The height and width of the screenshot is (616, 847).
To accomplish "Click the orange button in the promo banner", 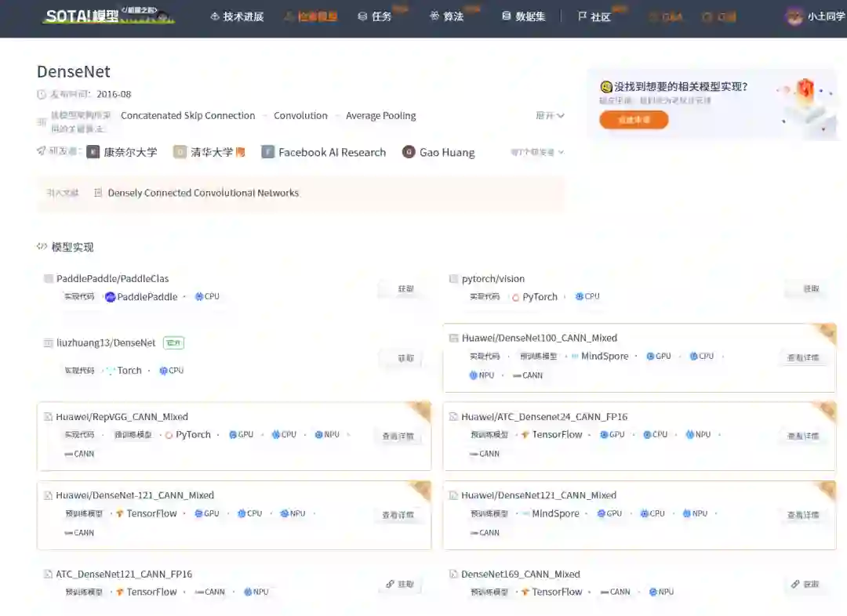I will [634, 120].
